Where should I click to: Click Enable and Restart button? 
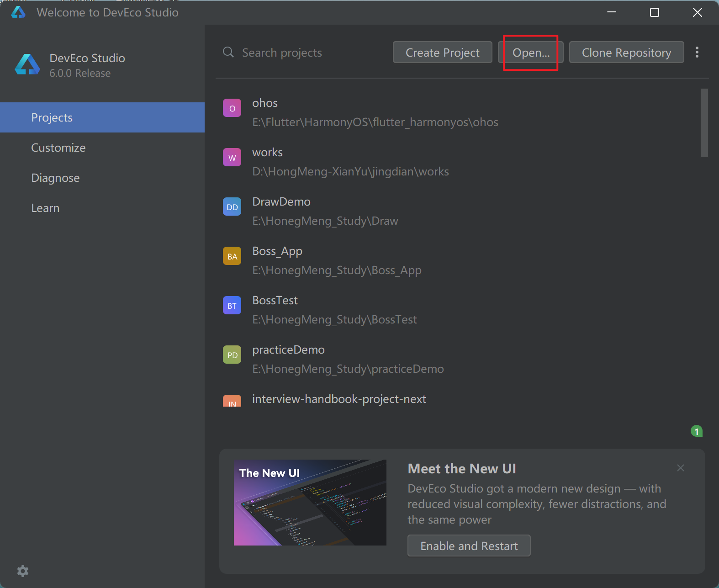469,546
